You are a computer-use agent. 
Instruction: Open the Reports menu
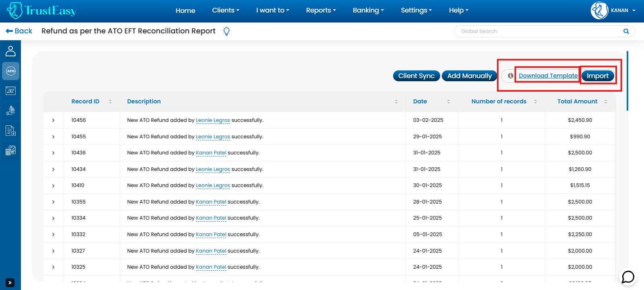tap(321, 10)
